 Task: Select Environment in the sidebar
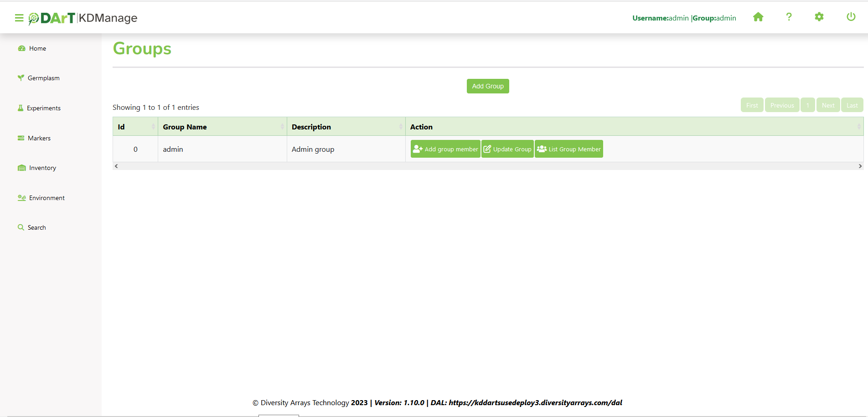point(46,198)
